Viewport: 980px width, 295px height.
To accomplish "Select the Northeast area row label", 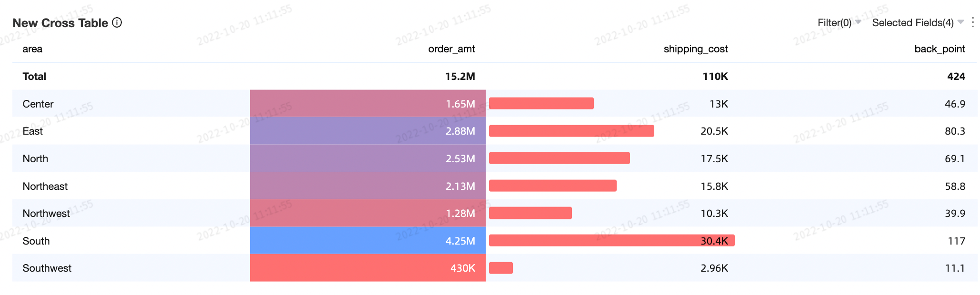I will pyautogui.click(x=45, y=186).
